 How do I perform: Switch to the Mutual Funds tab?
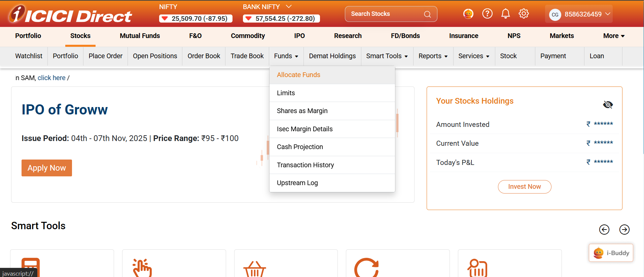coord(140,36)
